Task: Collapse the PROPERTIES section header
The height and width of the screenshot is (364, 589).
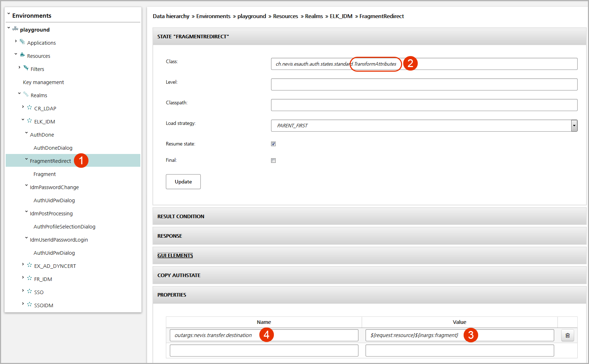Action: tap(369, 295)
